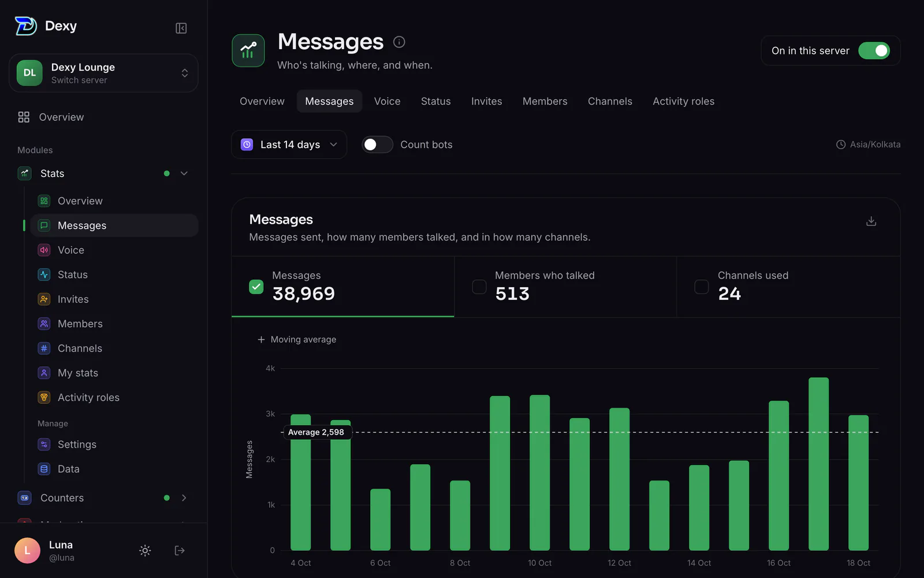Collapse the Stats module chevron
The height and width of the screenshot is (578, 924).
pos(184,173)
